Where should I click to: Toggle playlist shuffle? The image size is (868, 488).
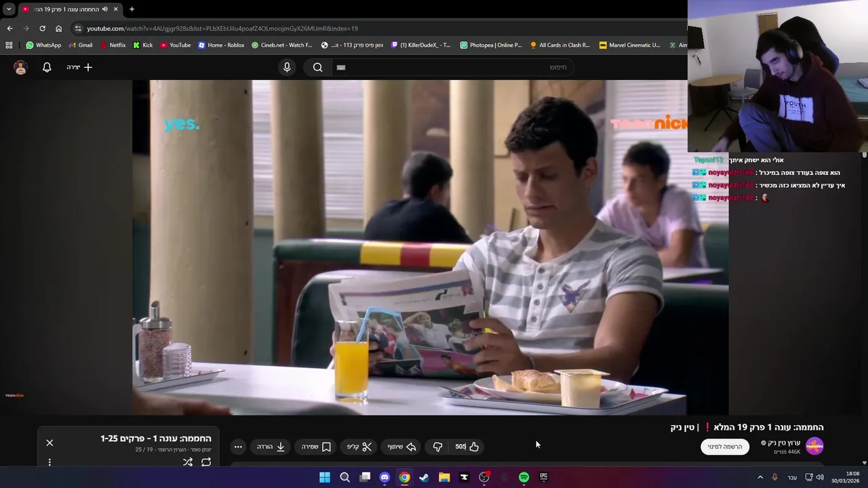pyautogui.click(x=188, y=462)
